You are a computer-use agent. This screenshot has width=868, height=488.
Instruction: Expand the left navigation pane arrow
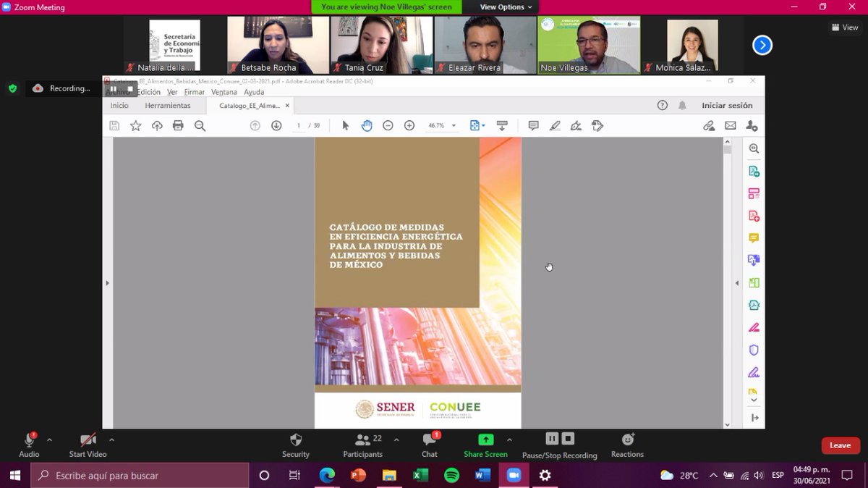point(107,283)
